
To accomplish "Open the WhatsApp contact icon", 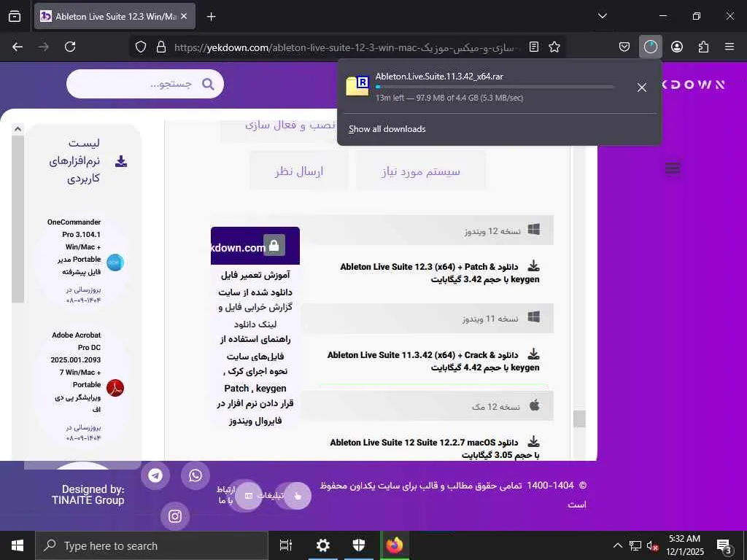I will pyautogui.click(x=196, y=475).
